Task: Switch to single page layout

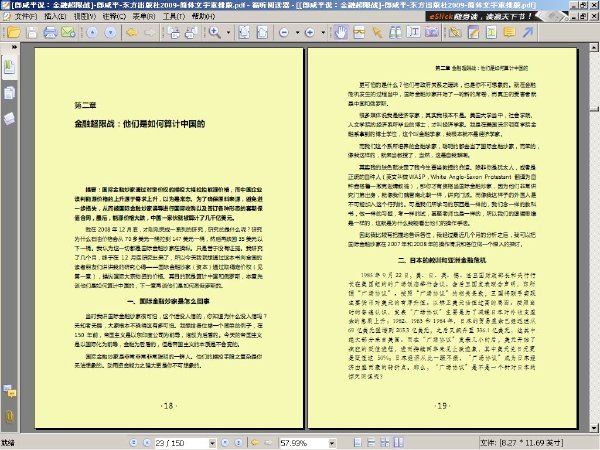Action: click(x=357, y=443)
